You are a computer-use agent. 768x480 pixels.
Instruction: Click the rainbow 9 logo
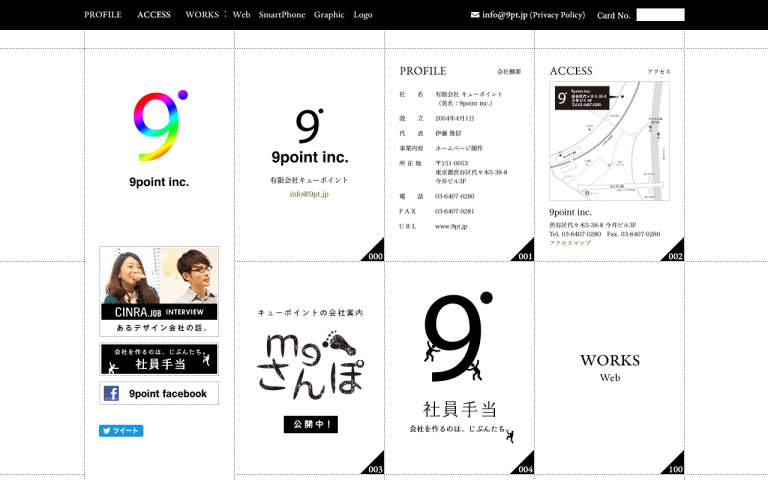[160, 125]
